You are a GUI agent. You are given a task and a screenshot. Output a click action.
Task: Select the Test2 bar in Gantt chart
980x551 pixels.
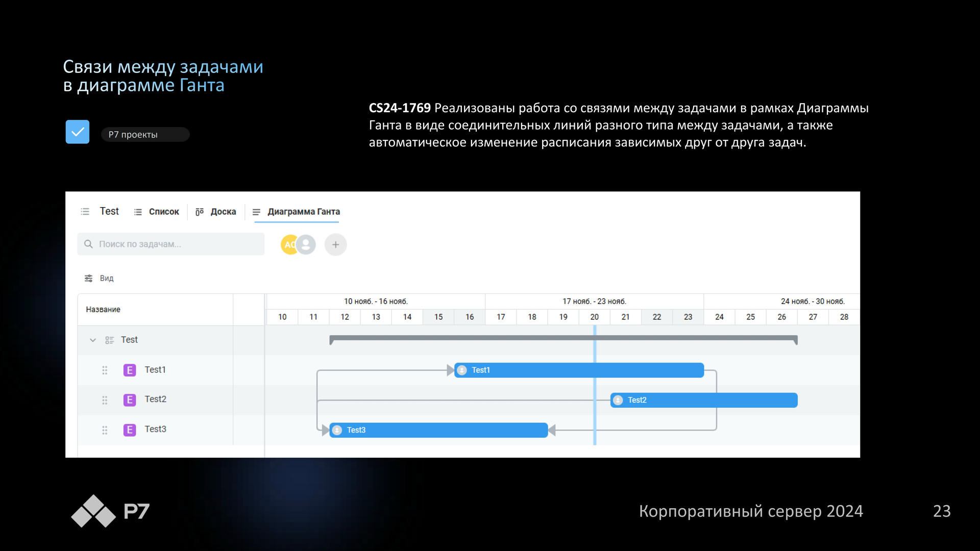pos(704,400)
